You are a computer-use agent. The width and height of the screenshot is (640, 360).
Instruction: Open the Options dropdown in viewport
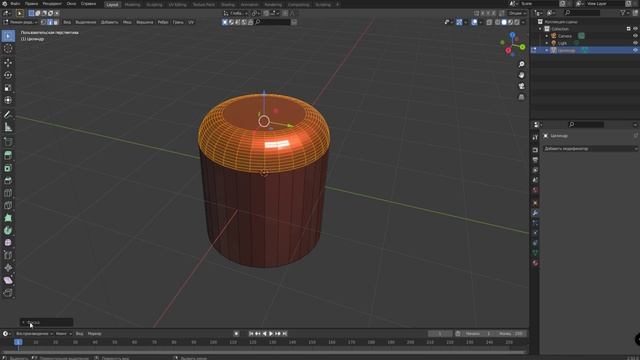pos(517,13)
